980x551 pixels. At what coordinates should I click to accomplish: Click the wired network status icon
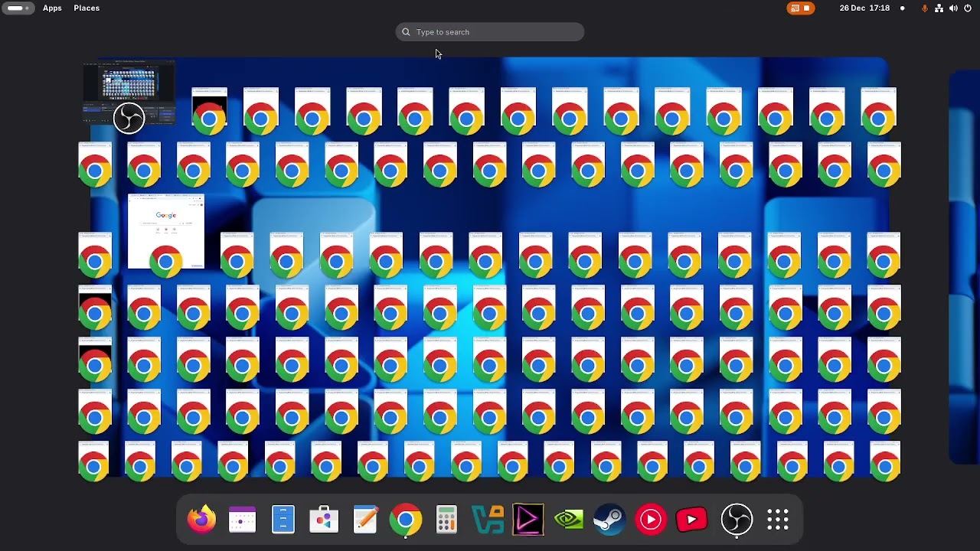(939, 8)
